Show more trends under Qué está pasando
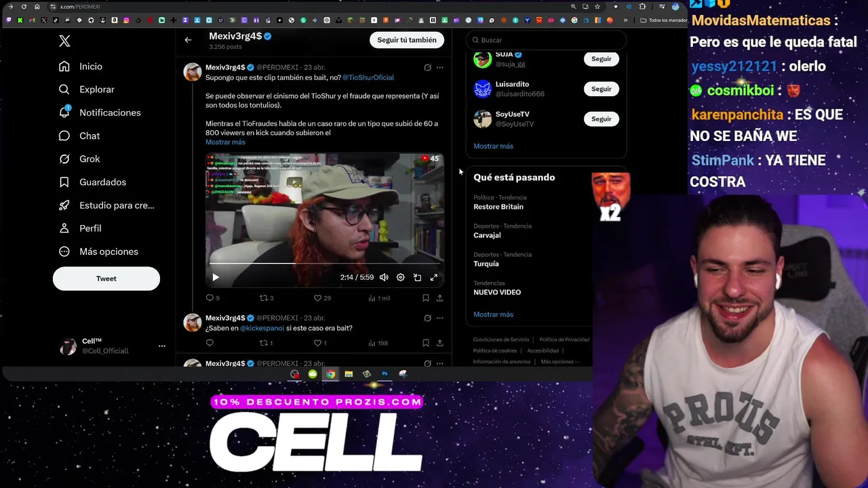 [x=493, y=314]
